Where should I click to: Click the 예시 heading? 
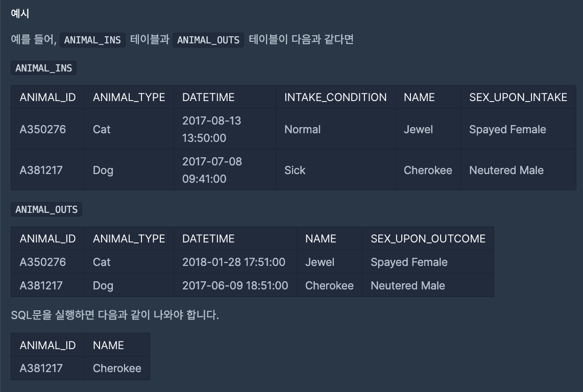(x=20, y=13)
